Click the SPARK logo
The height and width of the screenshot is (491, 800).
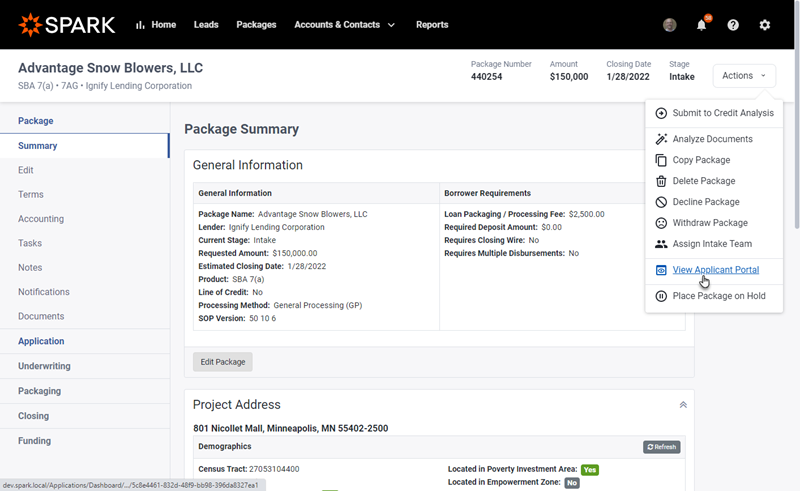(67, 24)
